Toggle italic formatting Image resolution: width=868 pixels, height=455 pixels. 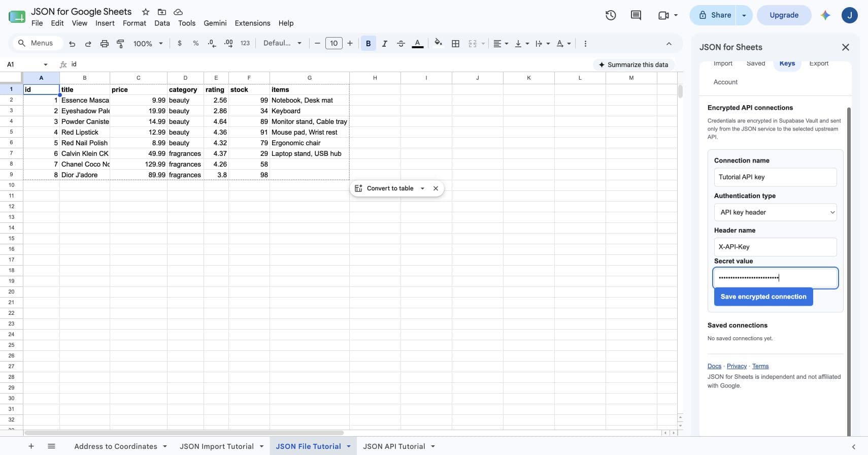tap(384, 44)
